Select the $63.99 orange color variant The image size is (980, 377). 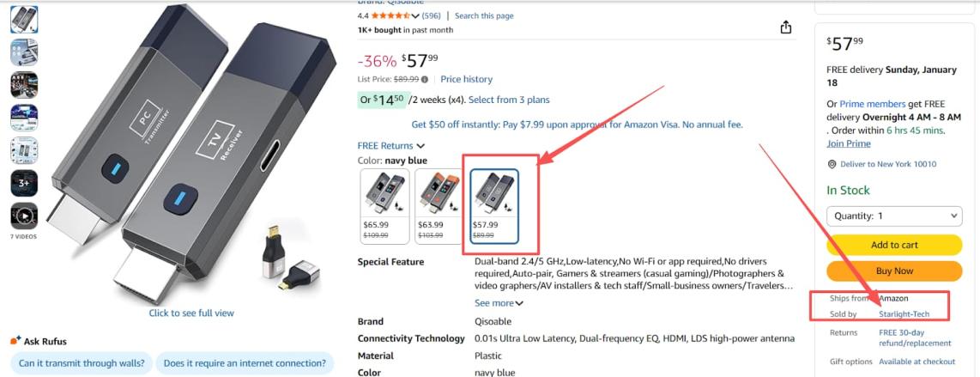[439, 206]
